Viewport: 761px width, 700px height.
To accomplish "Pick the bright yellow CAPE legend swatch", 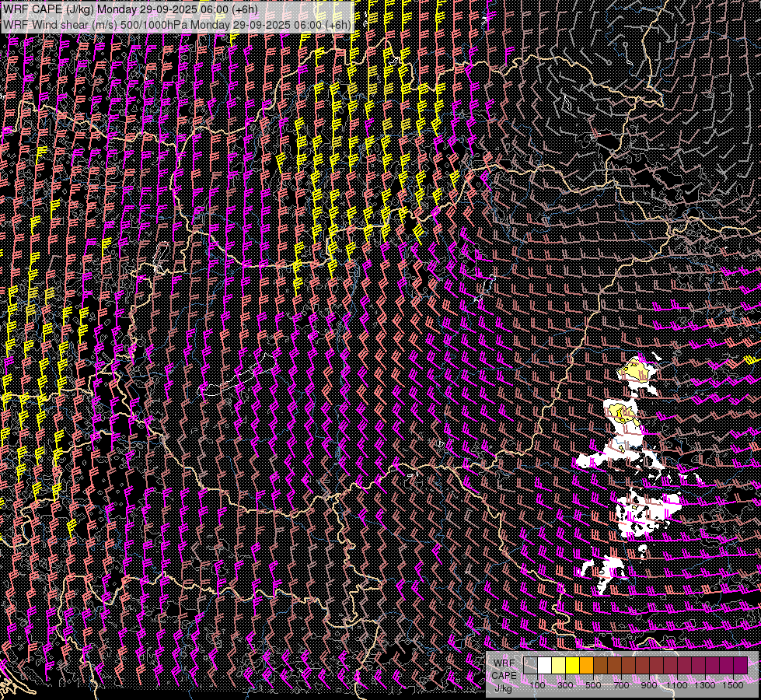I will [x=572, y=666].
